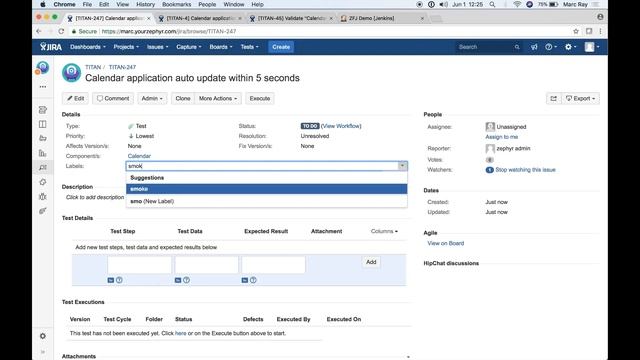Expand More Actions dropdown

click(218, 98)
